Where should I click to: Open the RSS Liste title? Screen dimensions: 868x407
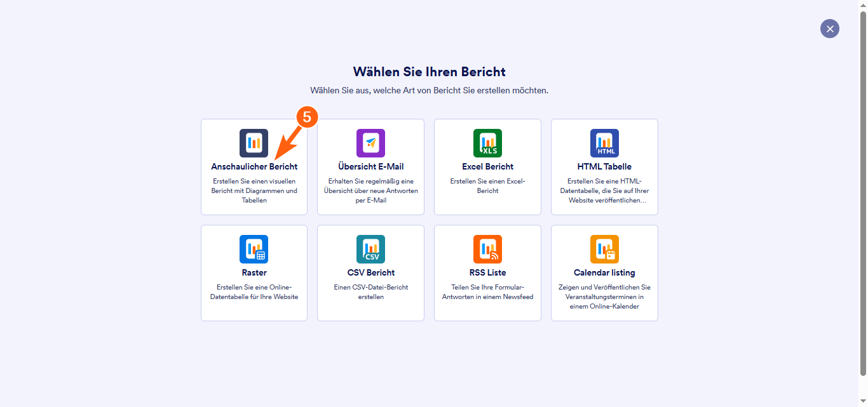(487, 273)
